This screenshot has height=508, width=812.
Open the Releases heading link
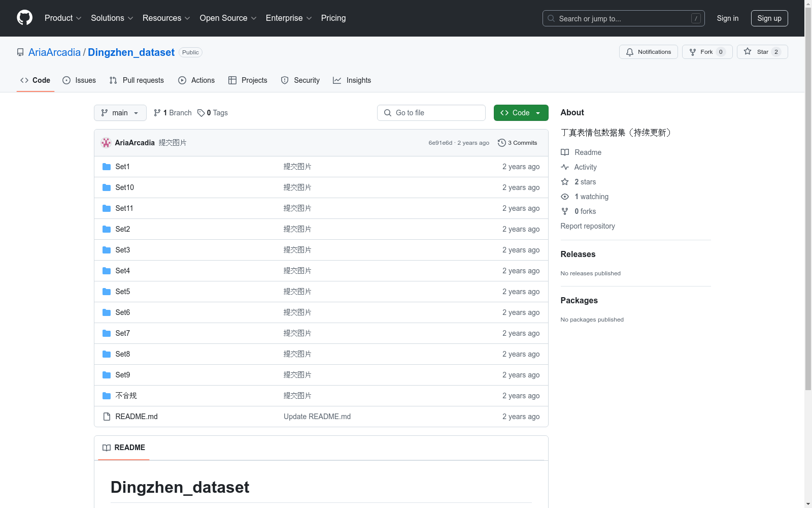point(578,255)
